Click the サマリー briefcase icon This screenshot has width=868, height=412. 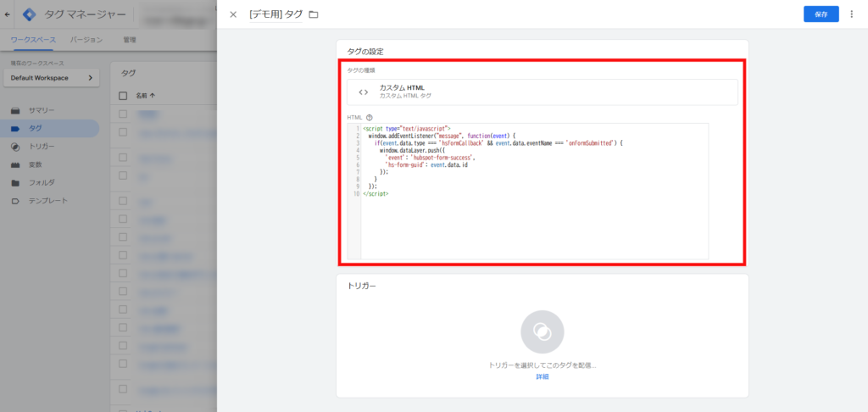[x=15, y=110]
